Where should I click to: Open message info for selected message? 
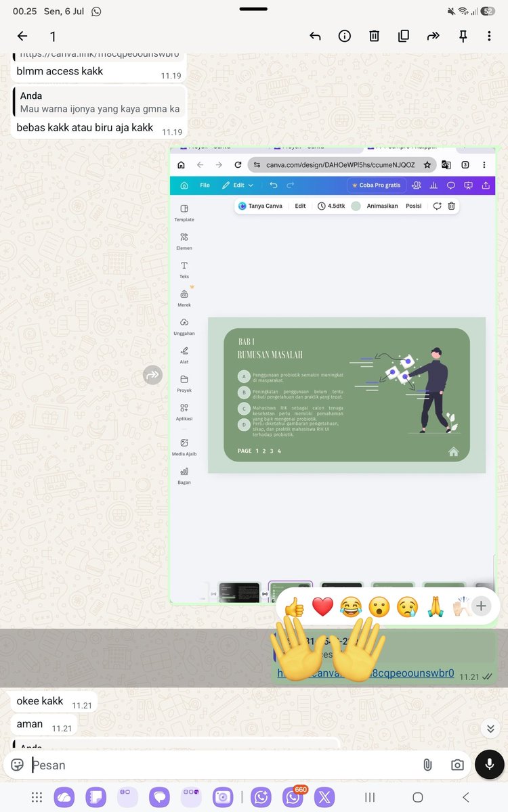[x=345, y=37]
